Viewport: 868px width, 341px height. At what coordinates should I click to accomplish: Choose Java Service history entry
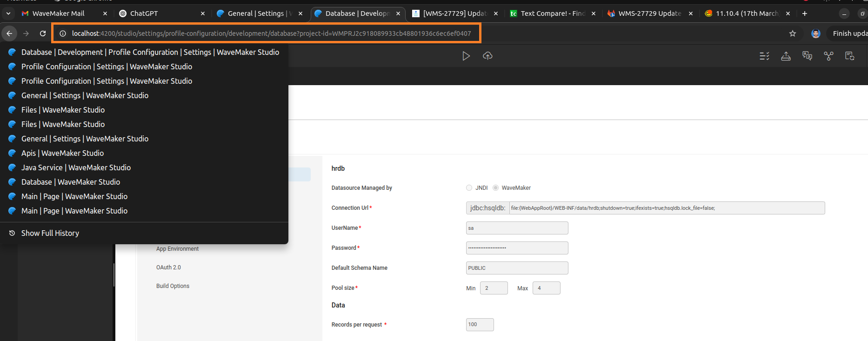click(76, 167)
